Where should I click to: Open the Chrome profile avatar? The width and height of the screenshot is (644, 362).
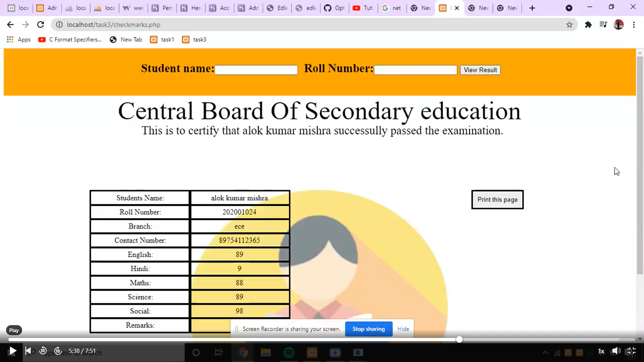pyautogui.click(x=619, y=24)
